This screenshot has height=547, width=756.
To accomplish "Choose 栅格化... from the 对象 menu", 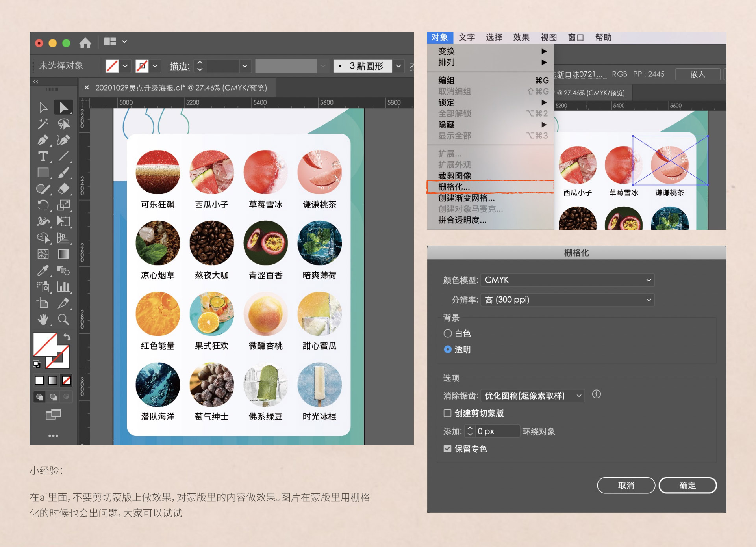I will tap(454, 187).
